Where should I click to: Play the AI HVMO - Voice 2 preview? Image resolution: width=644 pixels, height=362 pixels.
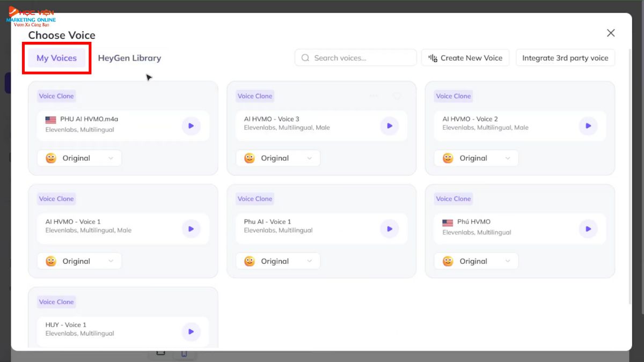[588, 126]
